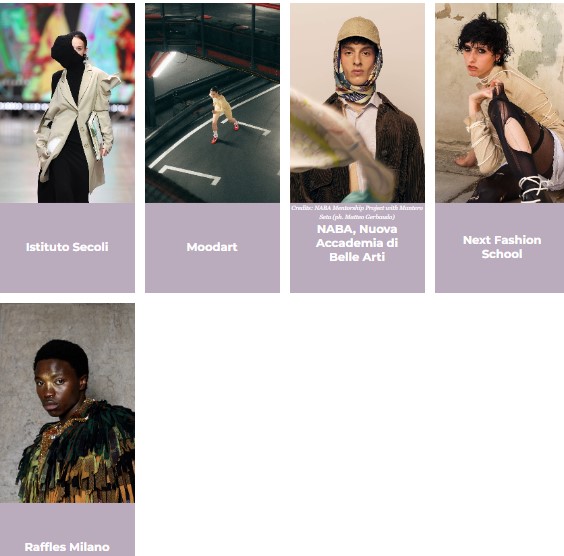This screenshot has height=556, width=564.
Task: Open NABA, Nuova Accademia di Belle Arti title
Action: [x=357, y=243]
